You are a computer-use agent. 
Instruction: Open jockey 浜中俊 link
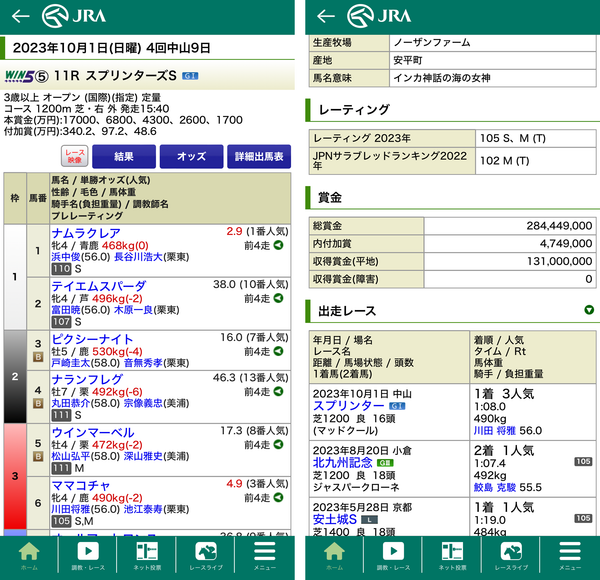[66, 257]
